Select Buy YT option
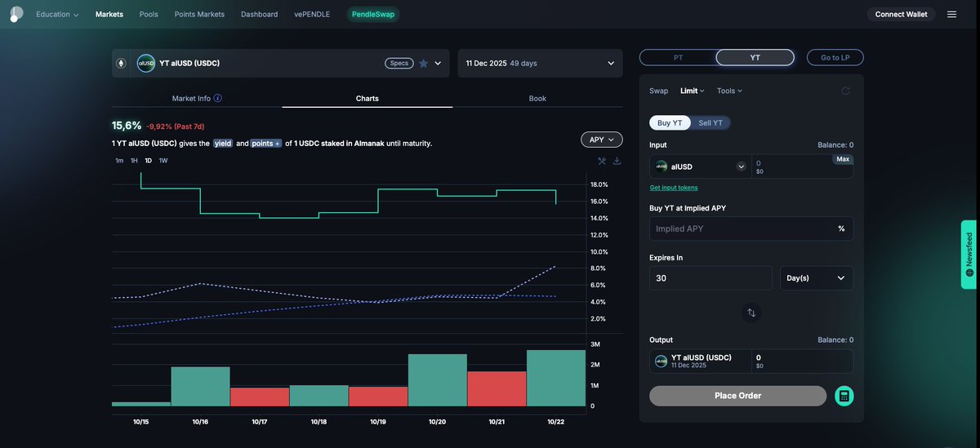 click(x=670, y=122)
